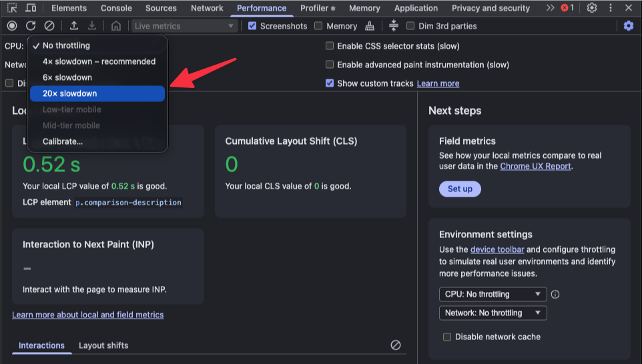Click the Record performance button
Image resolution: width=642 pixels, height=364 pixels.
(x=12, y=26)
